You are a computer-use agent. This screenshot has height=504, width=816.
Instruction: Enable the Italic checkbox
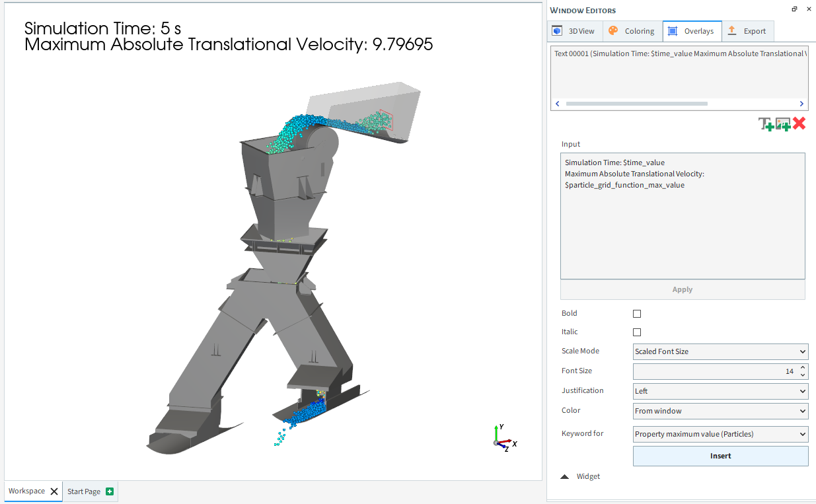click(x=637, y=332)
